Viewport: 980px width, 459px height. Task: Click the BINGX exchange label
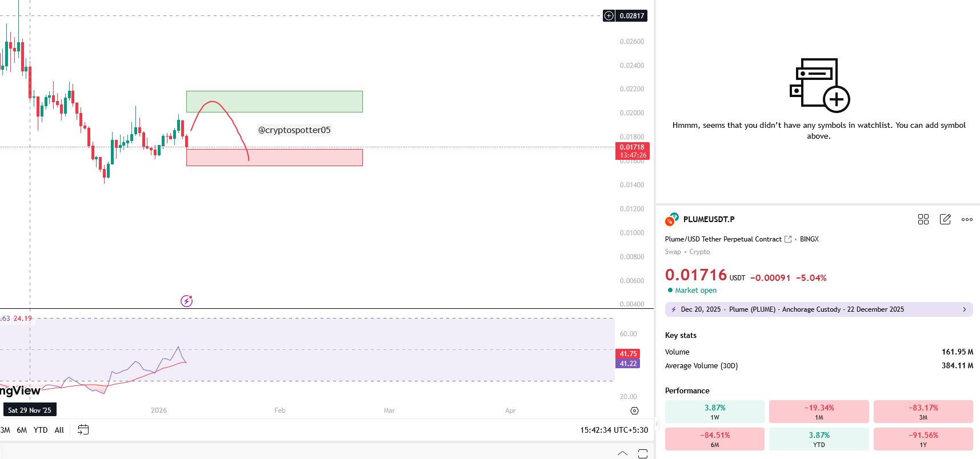coord(809,239)
